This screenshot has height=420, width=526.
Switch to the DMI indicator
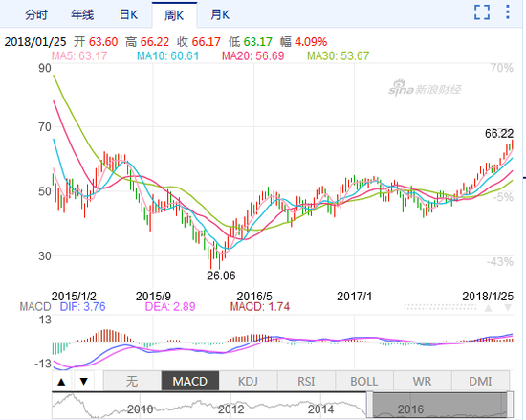click(480, 381)
